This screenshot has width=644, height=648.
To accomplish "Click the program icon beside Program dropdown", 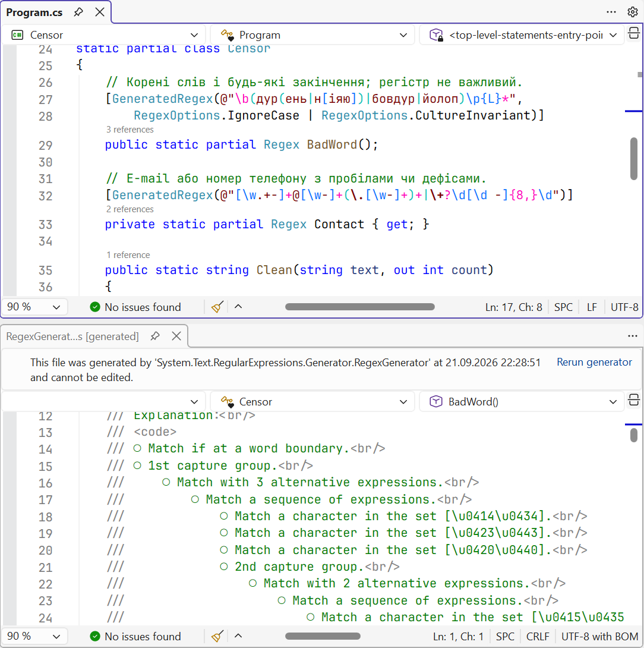I will point(227,35).
